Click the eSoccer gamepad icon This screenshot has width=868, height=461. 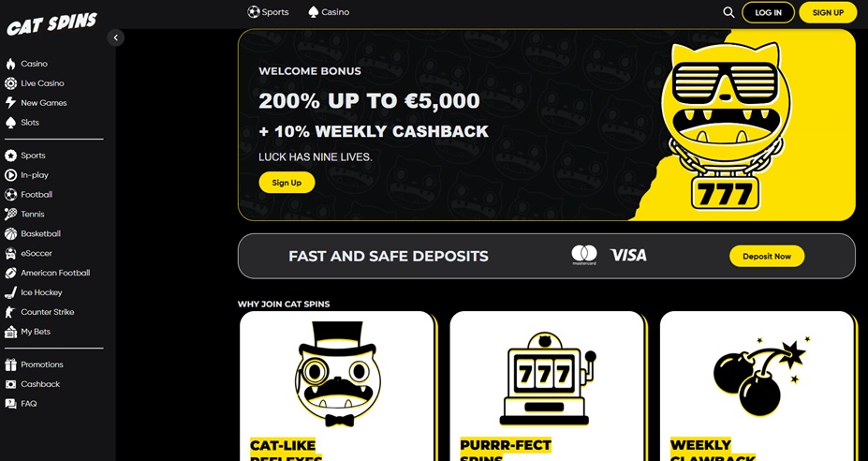[x=10, y=253]
